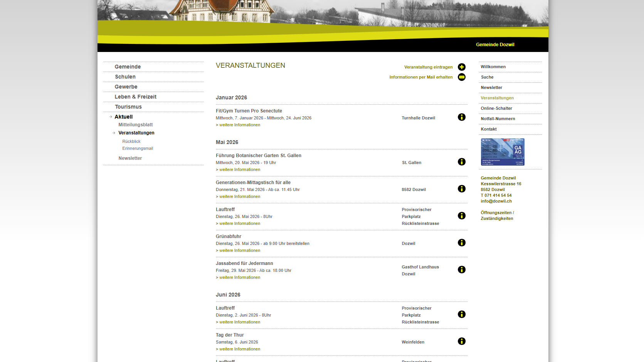Viewport: 644px width, 362px height.
Task: Click the GA travel card thumbnail image
Action: coord(503,152)
